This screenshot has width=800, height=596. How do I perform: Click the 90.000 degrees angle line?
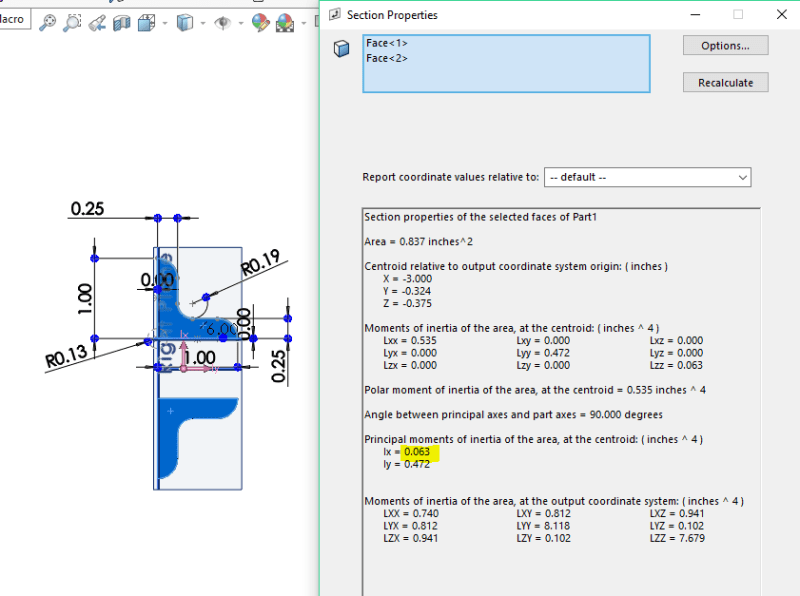[513, 414]
